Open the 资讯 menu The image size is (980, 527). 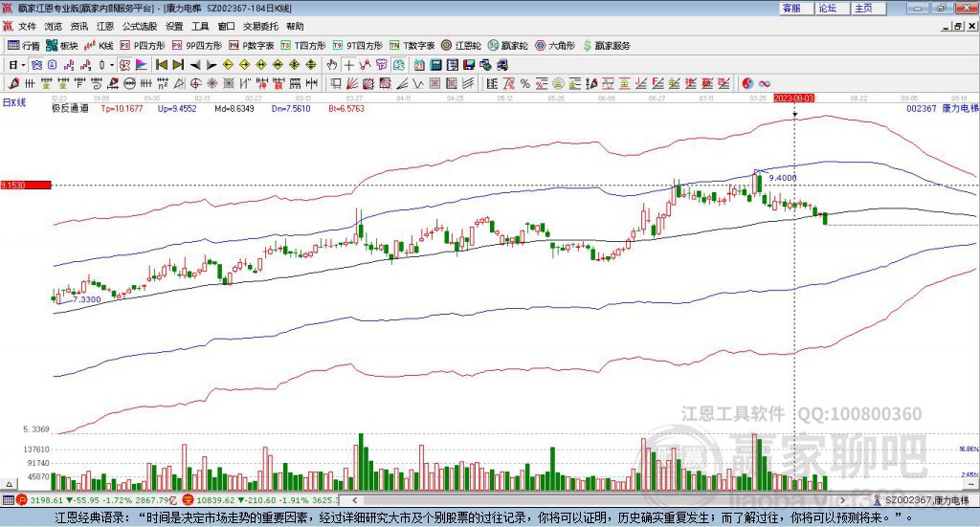[78, 26]
